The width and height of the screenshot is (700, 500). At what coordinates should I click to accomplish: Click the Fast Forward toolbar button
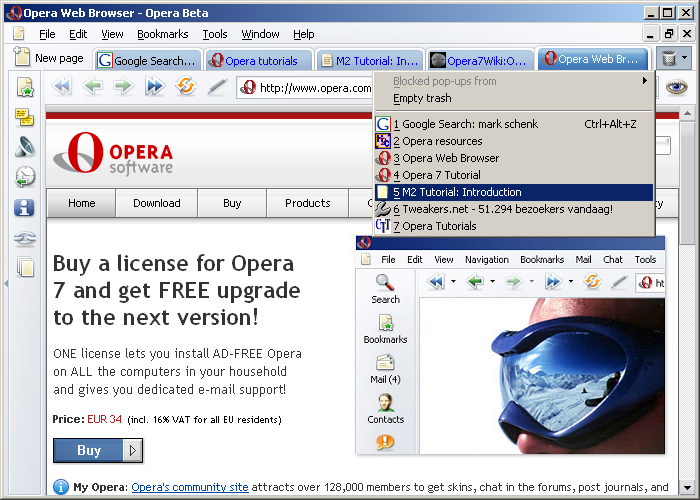click(154, 87)
